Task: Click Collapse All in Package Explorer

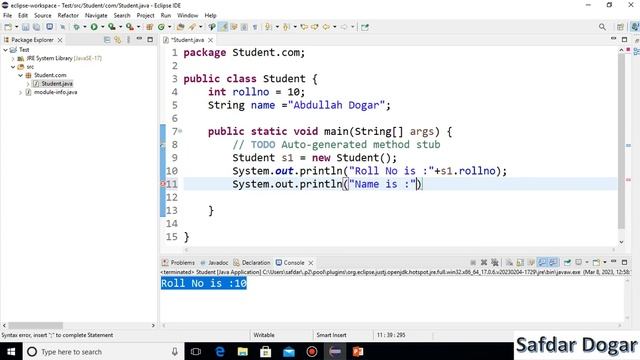Action: 107,40
